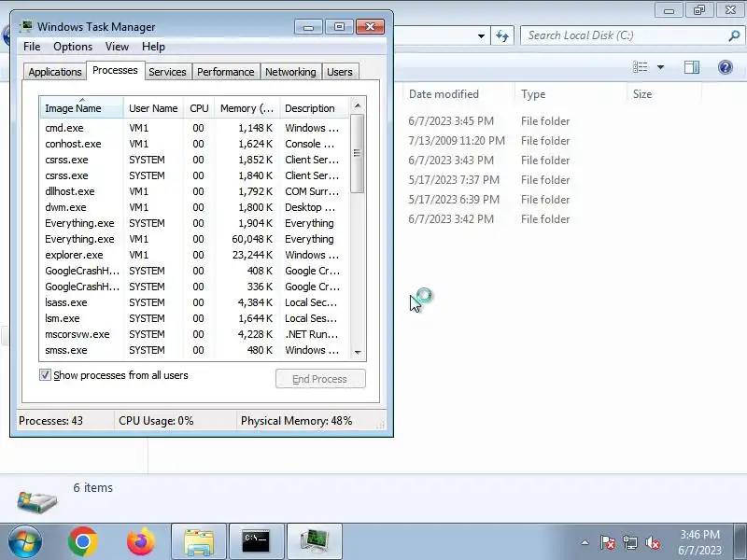Viewport: 747px width, 560px height.
Task: Click the Explorer refresh button icon
Action: point(502,35)
